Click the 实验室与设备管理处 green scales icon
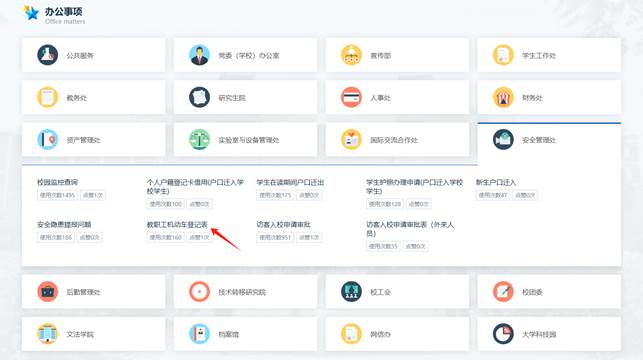Viewport: 643px width, 360px height. pos(199,139)
